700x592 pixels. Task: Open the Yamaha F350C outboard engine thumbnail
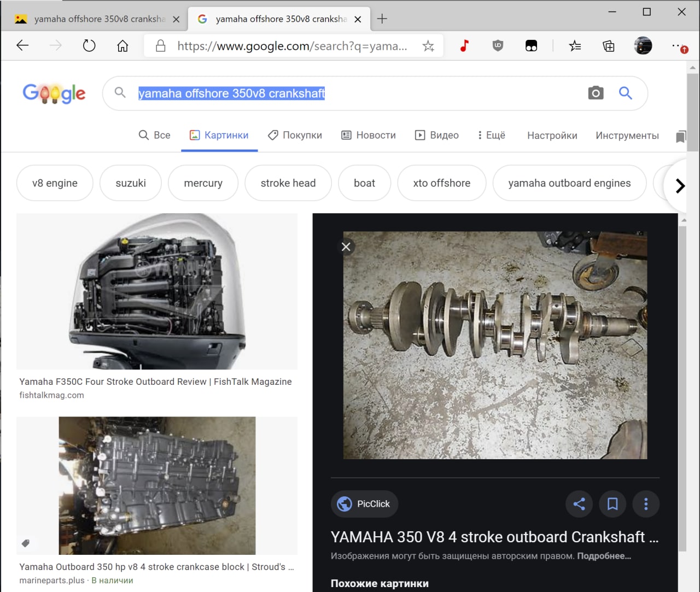pos(157,291)
